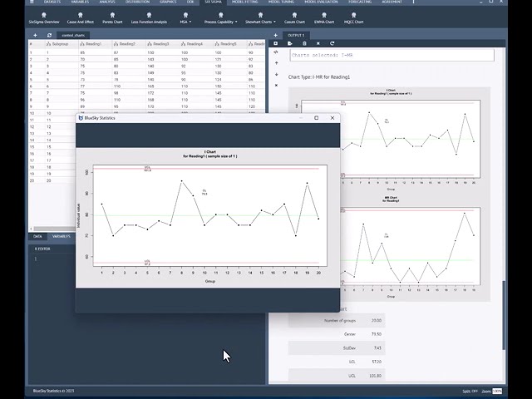
Task: Select the Six Sigma tab
Action: point(213,2)
